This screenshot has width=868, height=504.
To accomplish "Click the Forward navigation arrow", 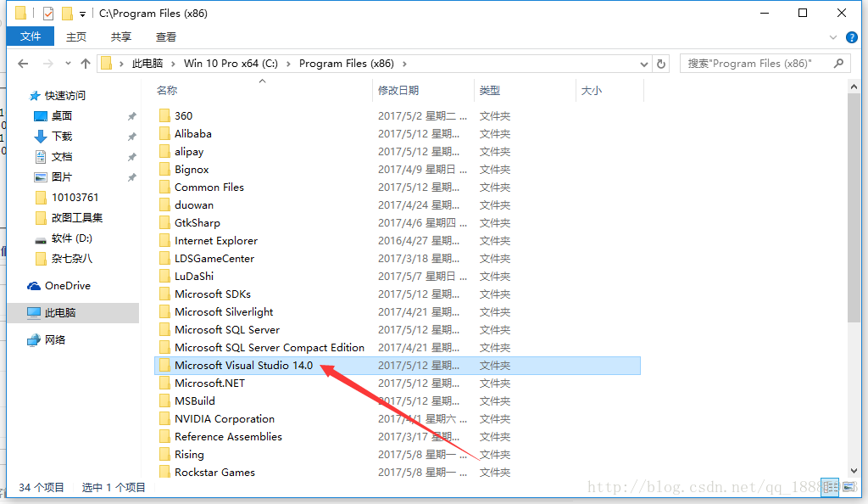I will [x=48, y=64].
